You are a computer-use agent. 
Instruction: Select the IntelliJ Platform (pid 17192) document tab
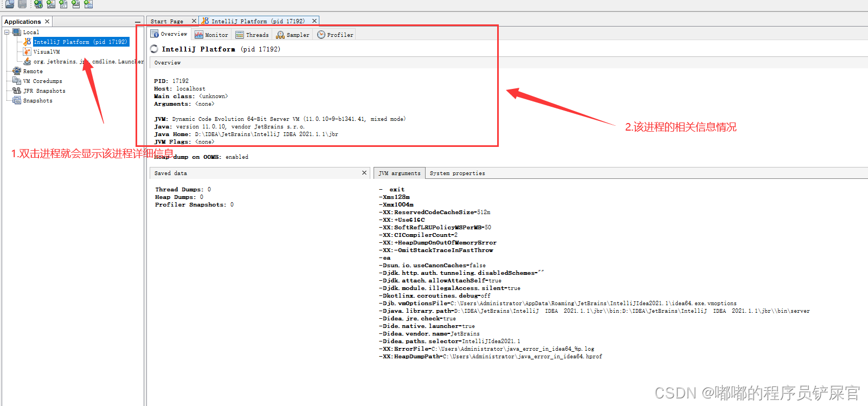point(258,22)
